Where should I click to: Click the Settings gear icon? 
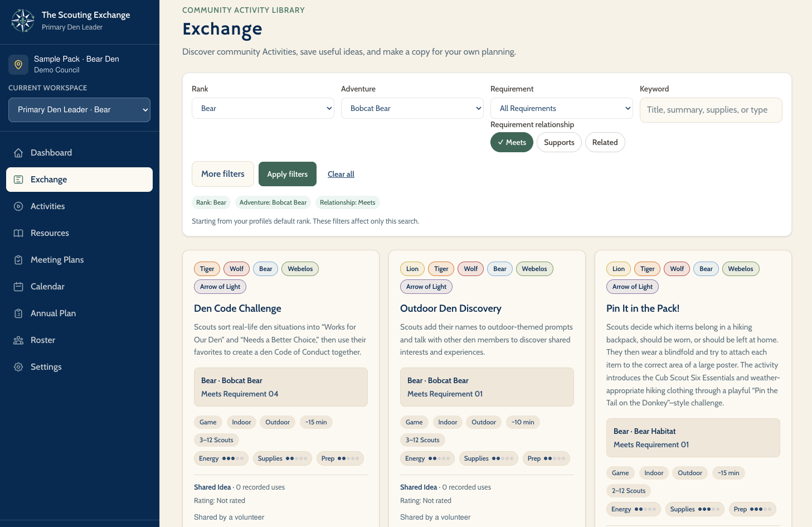pyautogui.click(x=18, y=367)
